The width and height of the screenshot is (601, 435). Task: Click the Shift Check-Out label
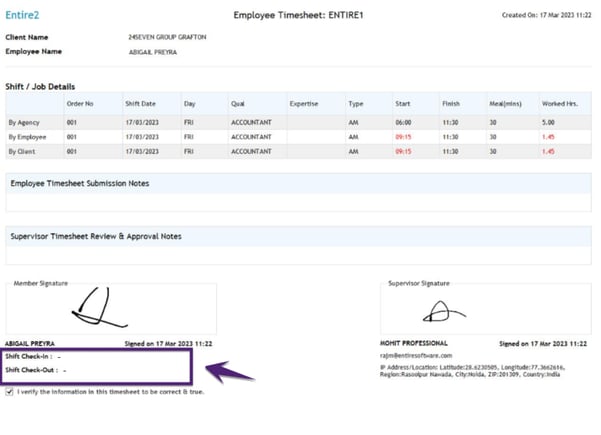pos(31,369)
